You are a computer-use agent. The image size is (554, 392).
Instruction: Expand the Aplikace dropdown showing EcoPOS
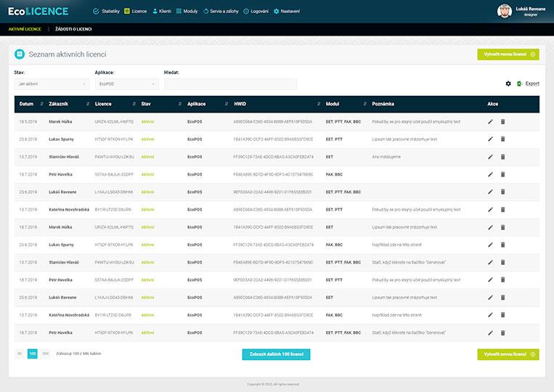[x=126, y=84]
